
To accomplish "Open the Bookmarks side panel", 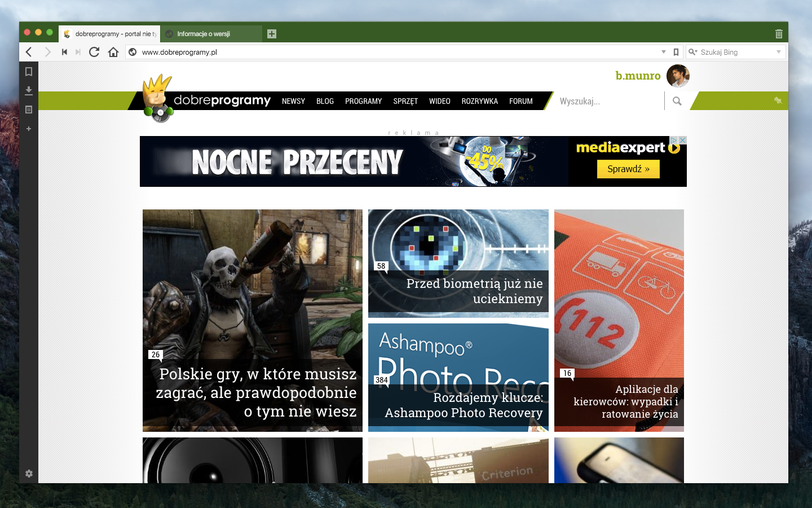I will 29,72.
